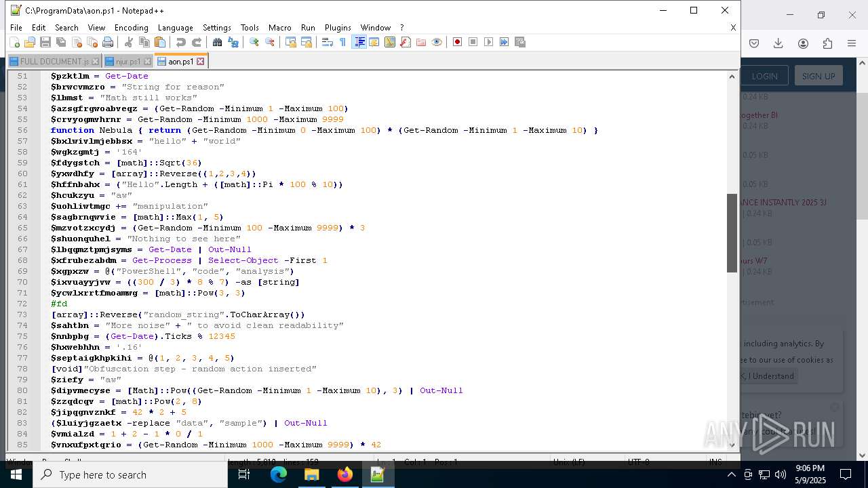Click LOGIN in the browser window
868x488 pixels.
tap(764, 76)
